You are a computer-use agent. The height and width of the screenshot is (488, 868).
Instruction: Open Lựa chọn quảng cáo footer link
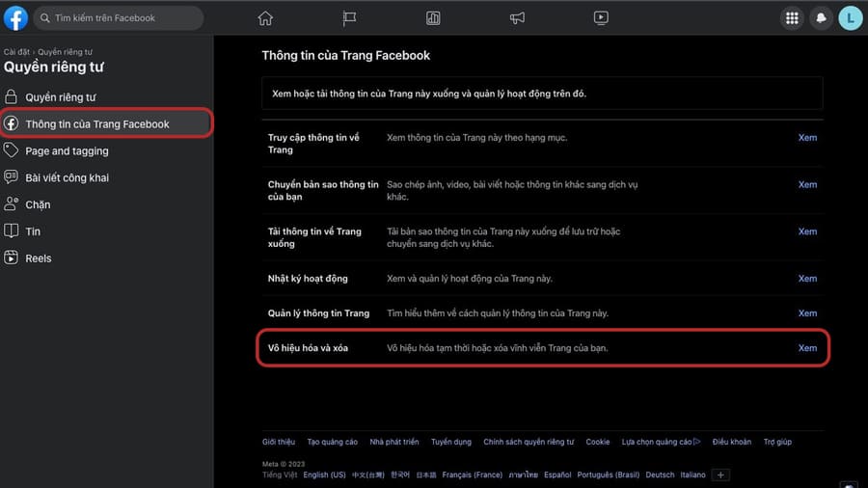661,442
